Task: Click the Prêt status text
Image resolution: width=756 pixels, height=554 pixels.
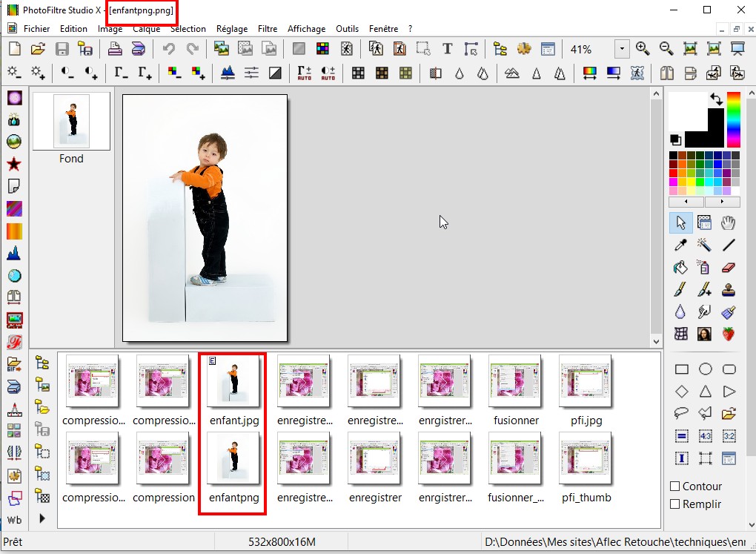Action: tap(13, 542)
